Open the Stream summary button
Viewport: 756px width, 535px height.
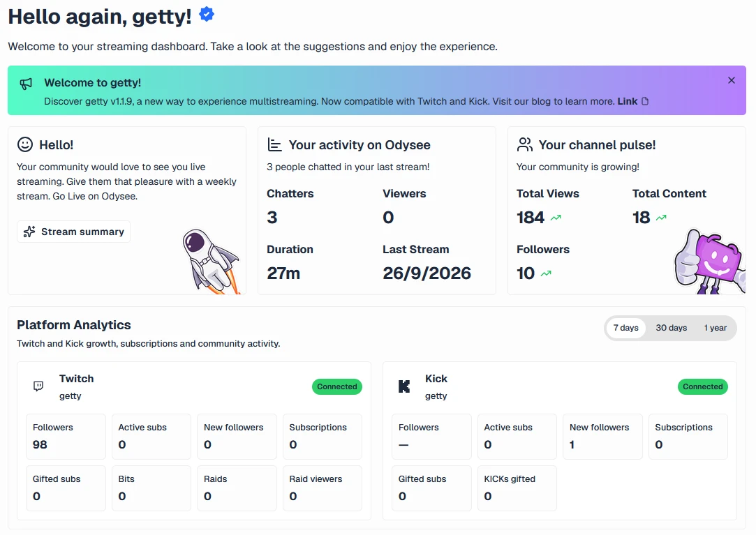[74, 232]
